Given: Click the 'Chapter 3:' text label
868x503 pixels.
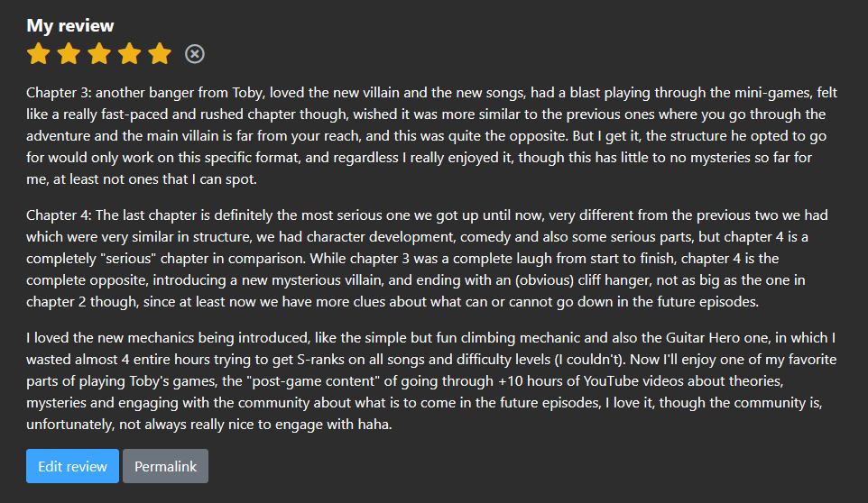Looking at the screenshot, I should (x=59, y=92).
